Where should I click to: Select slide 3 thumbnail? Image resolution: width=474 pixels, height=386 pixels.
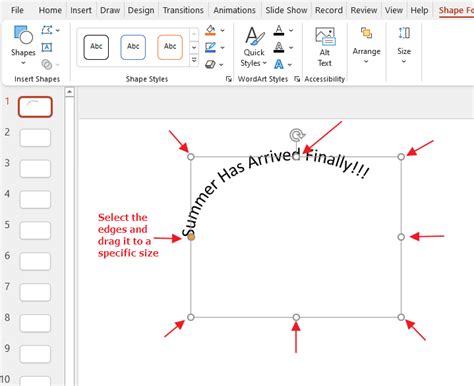[x=35, y=169]
